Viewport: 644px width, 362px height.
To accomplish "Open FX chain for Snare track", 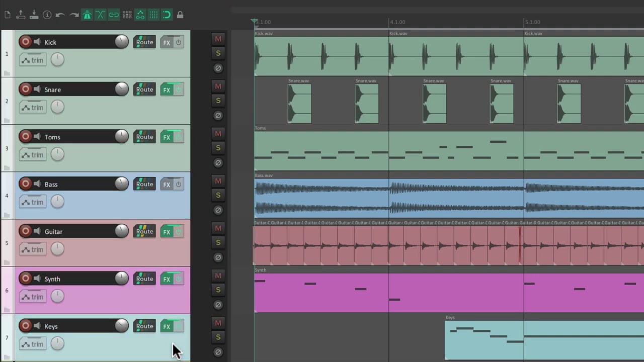I will [167, 89].
